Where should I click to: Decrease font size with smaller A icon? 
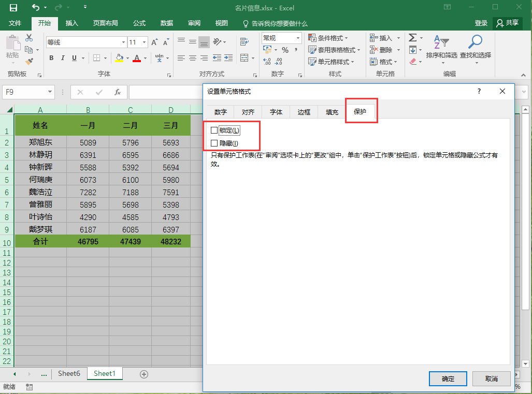166,42
